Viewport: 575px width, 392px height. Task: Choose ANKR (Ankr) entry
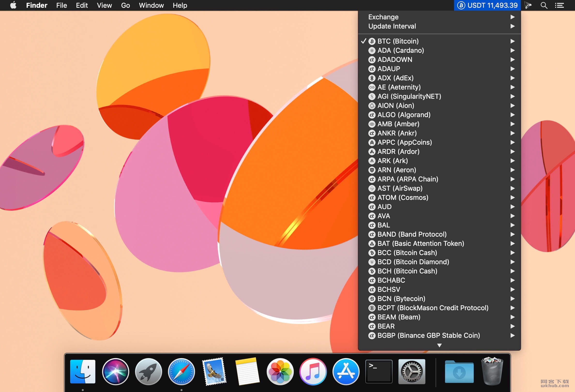439,133
